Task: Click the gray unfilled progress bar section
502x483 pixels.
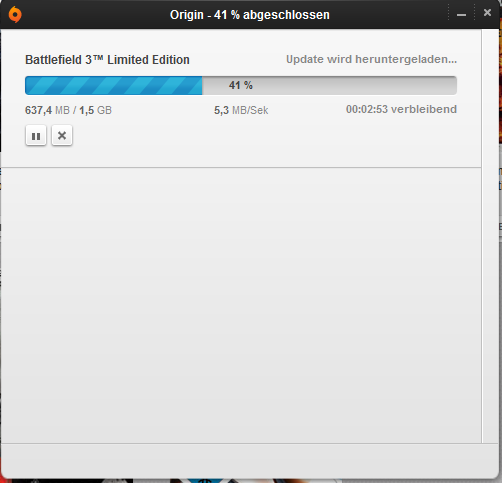Action: (329, 85)
